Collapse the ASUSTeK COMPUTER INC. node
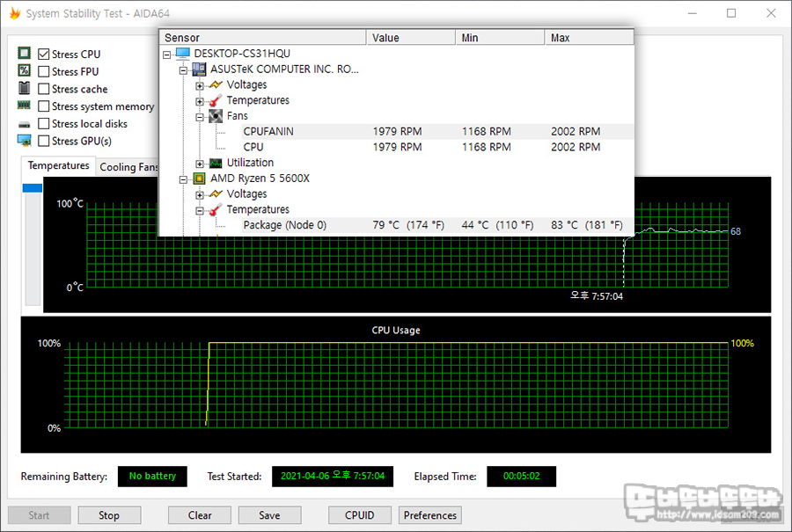 click(x=183, y=69)
